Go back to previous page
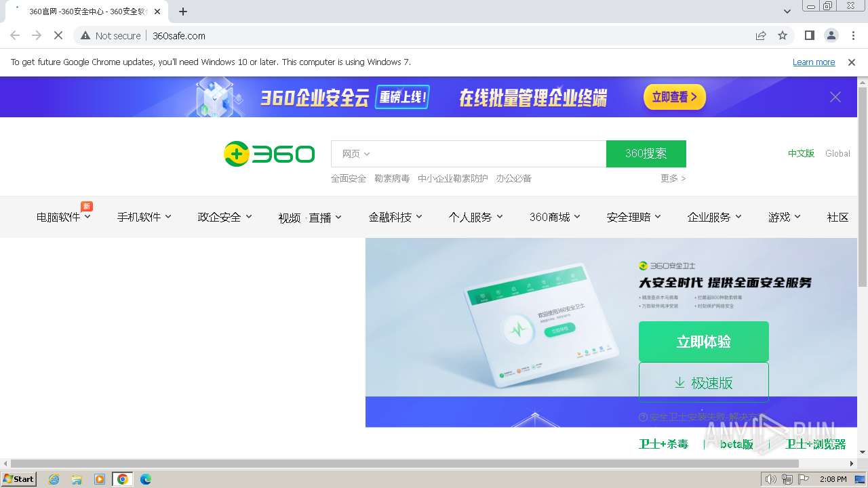The height and width of the screenshot is (488, 868). coord(15,35)
